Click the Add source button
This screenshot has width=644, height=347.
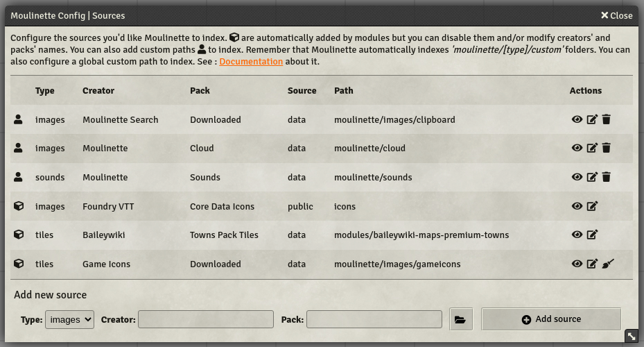tap(551, 319)
